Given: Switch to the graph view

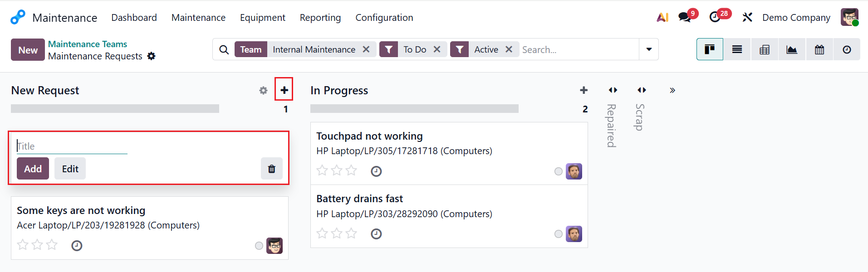Looking at the screenshot, I should point(792,49).
